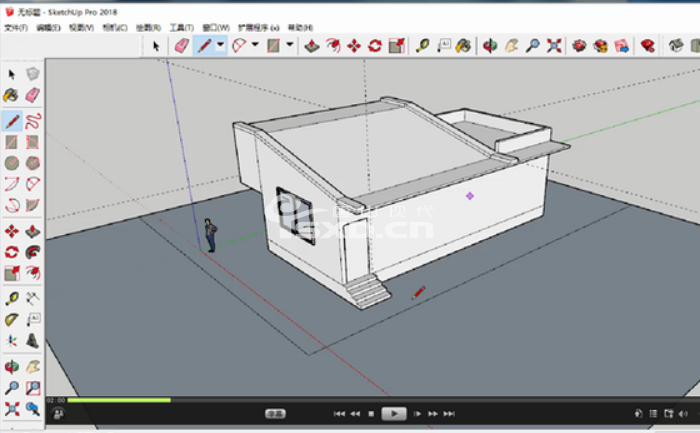700x433 pixels.
Task: Activate the Axes tool
Action: pyautogui.click(x=12, y=341)
